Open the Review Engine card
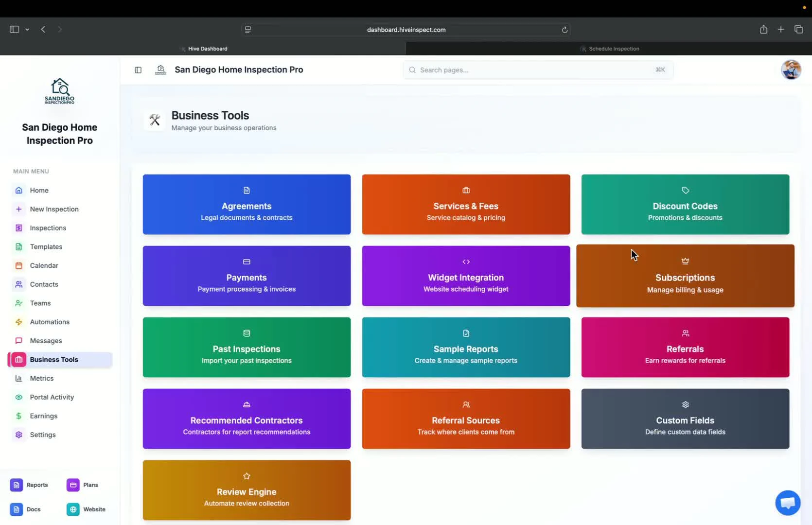 247,490
